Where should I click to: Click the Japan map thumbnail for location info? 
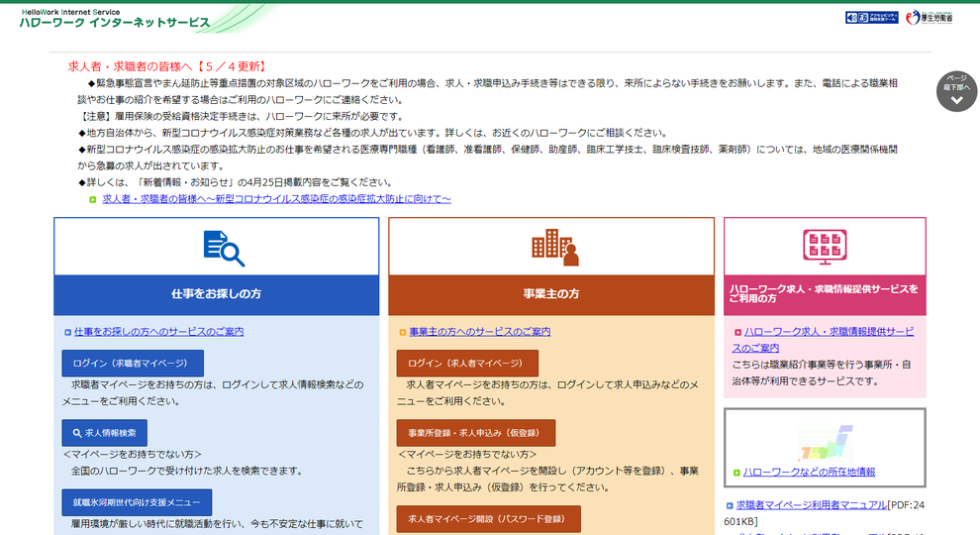pos(825,443)
